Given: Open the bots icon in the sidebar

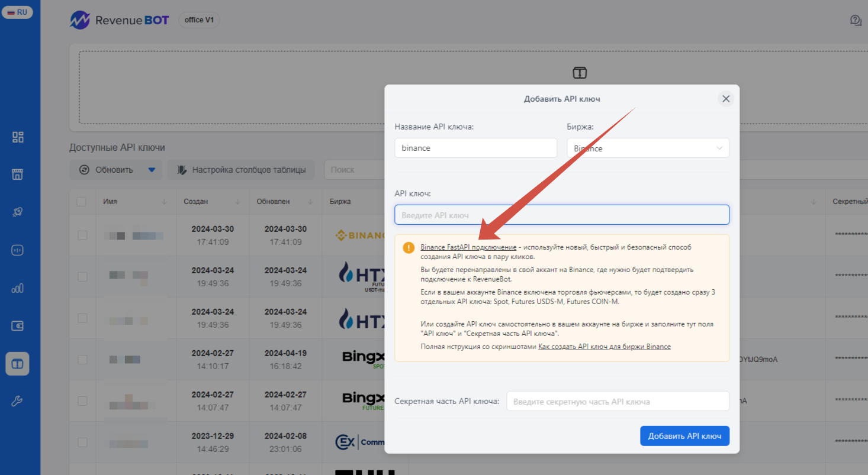Looking at the screenshot, I should [x=18, y=250].
